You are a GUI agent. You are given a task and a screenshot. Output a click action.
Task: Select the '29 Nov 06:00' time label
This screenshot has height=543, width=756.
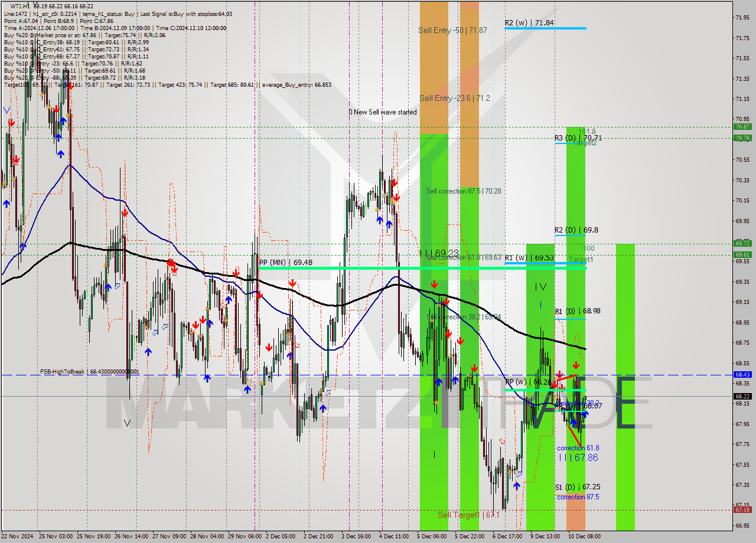pyautogui.click(x=244, y=537)
